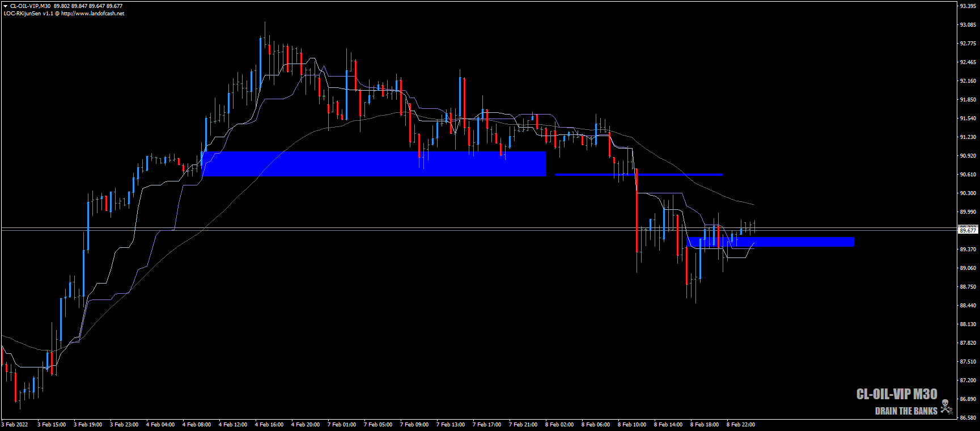Click the 7 Feb 13:00 time label
This screenshot has width=980, height=431.
pos(451,425)
